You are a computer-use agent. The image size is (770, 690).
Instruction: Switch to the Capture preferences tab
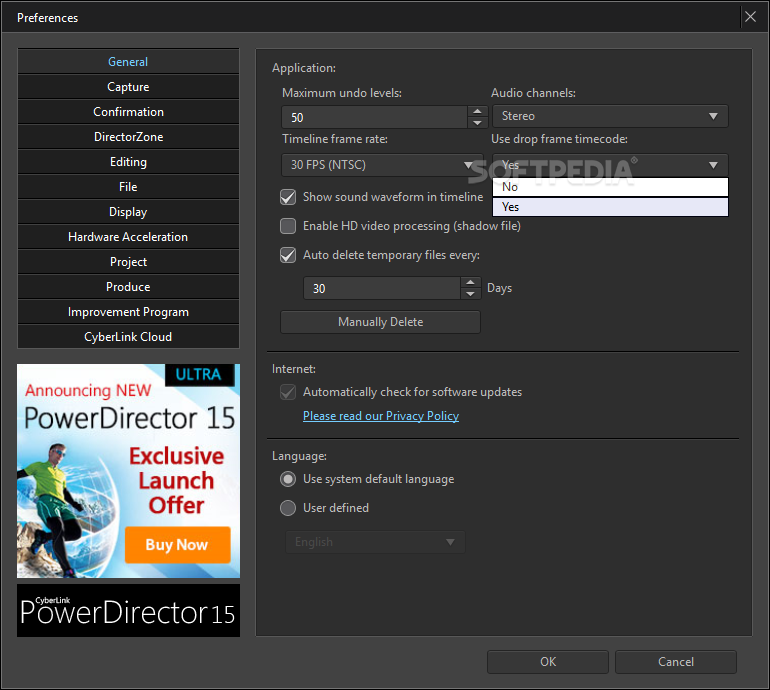pos(128,87)
